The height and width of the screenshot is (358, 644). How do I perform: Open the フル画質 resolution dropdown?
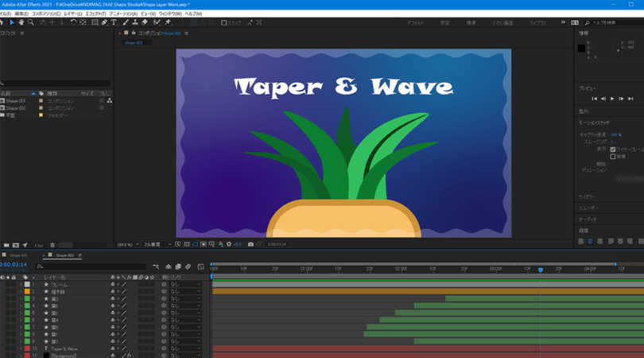pos(157,244)
